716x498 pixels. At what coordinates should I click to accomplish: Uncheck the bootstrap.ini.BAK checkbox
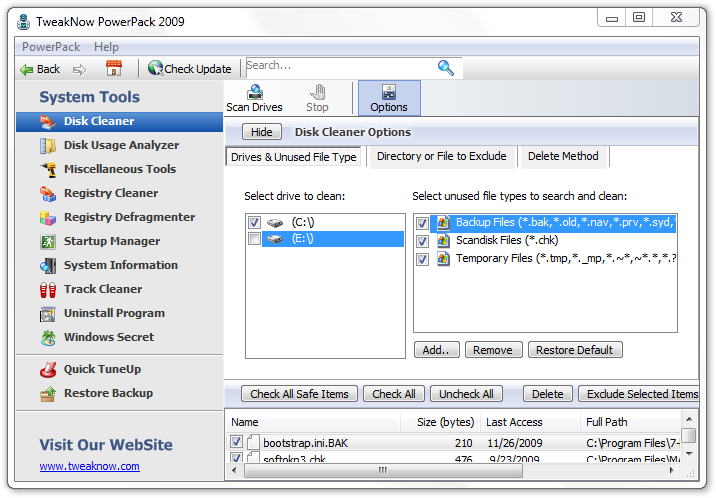pos(236,442)
